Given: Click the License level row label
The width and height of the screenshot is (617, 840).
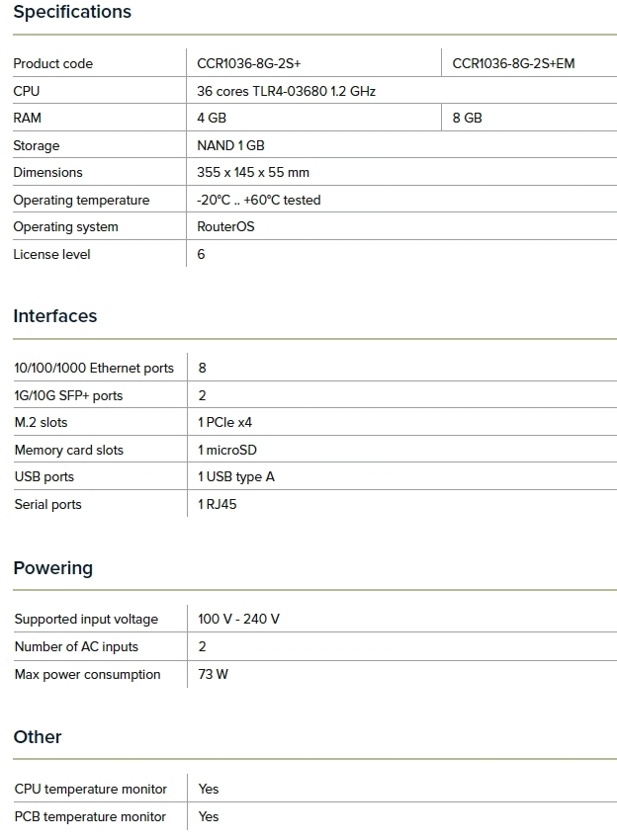Looking at the screenshot, I should (51, 254).
